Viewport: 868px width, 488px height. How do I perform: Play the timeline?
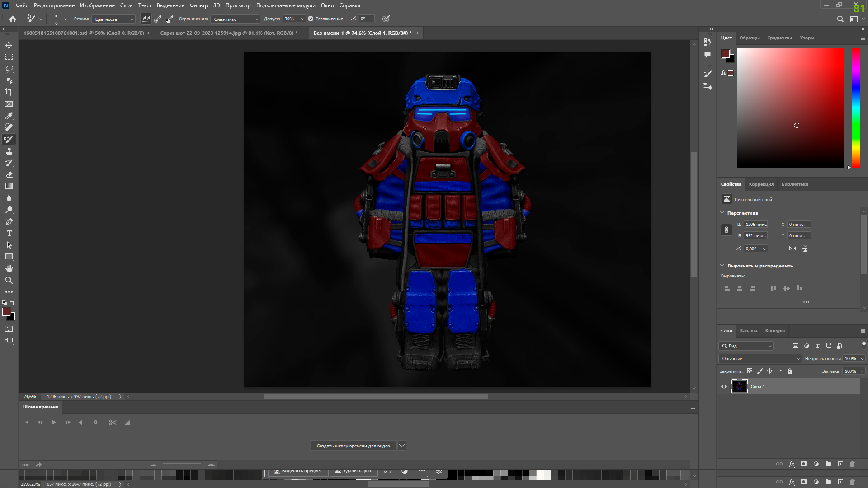click(54, 422)
